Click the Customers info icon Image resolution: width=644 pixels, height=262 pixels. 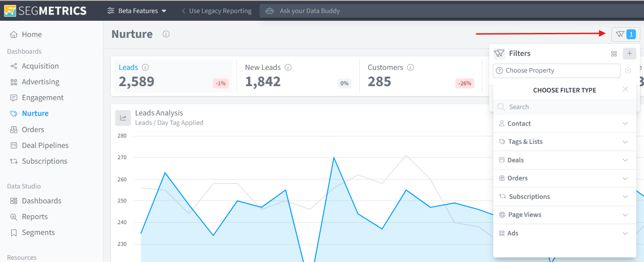point(410,67)
